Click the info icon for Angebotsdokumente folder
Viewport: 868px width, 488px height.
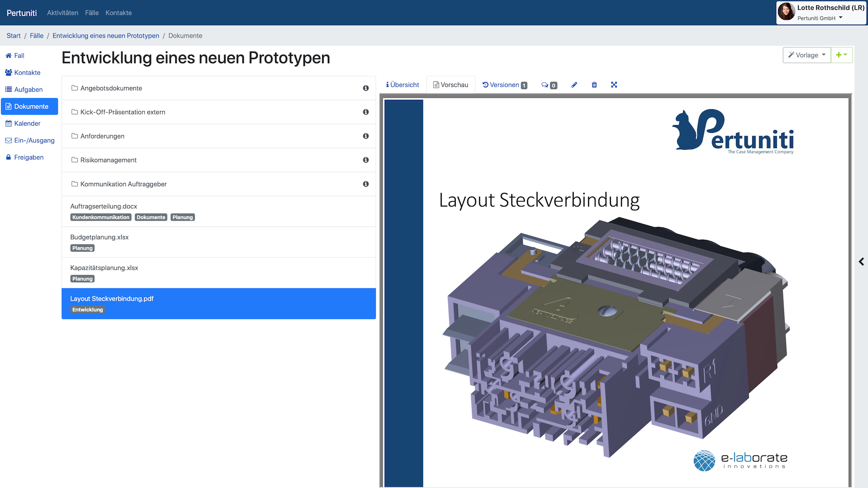tap(366, 88)
